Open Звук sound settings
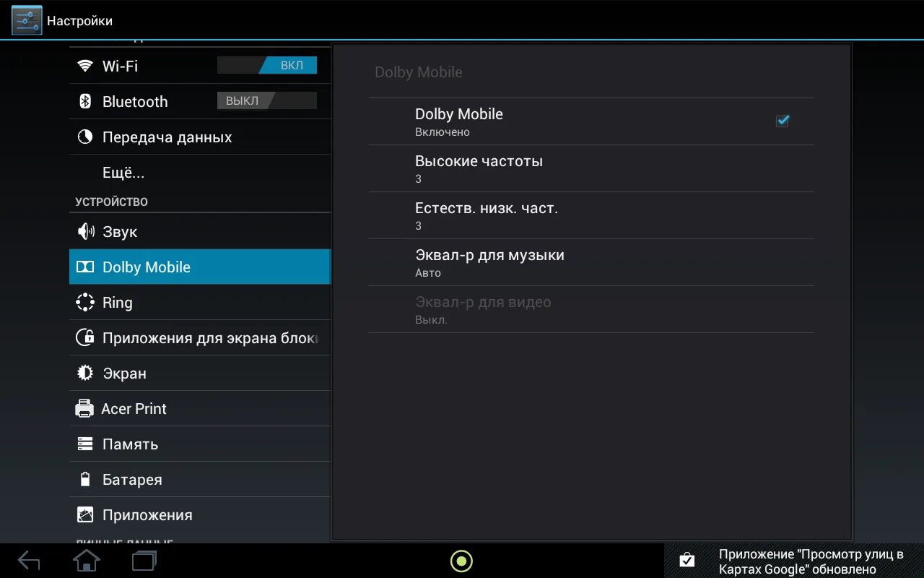 (x=200, y=231)
